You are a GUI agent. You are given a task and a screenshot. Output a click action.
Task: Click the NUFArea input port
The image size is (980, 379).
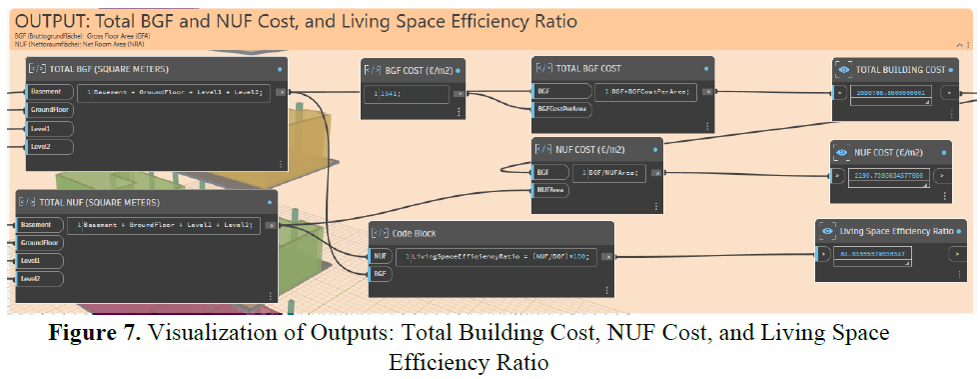pyautogui.click(x=551, y=191)
